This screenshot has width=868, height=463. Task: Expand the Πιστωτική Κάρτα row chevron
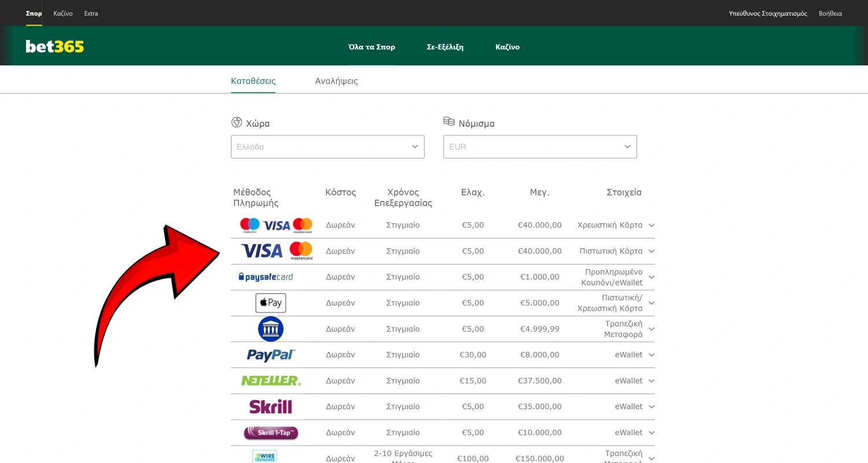[652, 251]
